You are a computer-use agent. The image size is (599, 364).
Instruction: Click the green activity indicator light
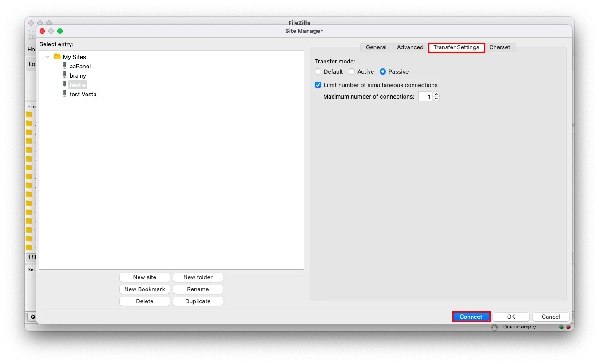click(562, 327)
